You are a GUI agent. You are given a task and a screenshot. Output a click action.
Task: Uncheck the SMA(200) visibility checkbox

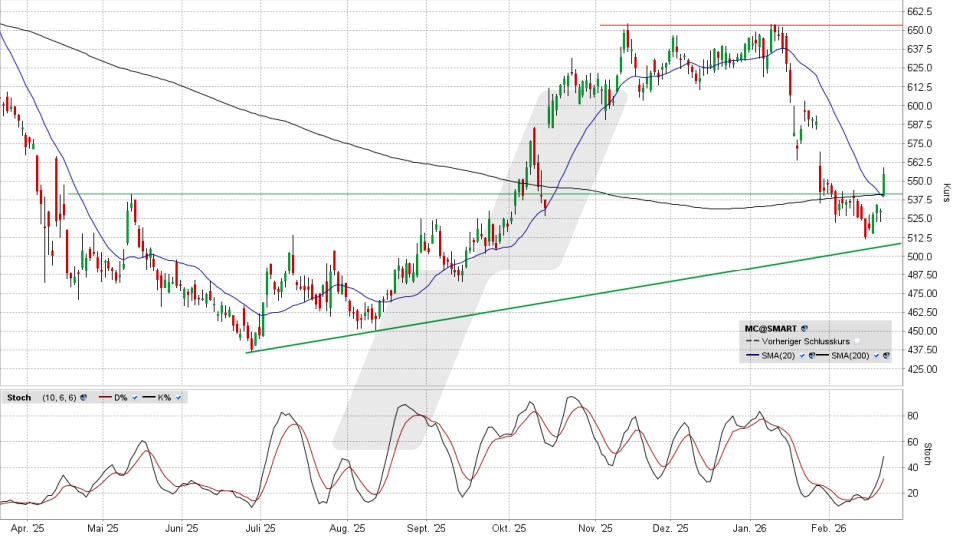[876, 355]
